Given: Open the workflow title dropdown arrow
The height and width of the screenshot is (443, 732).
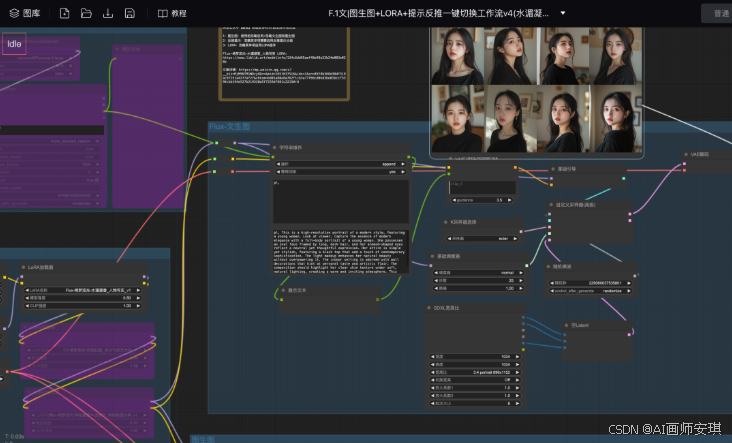Looking at the screenshot, I should tap(563, 13).
